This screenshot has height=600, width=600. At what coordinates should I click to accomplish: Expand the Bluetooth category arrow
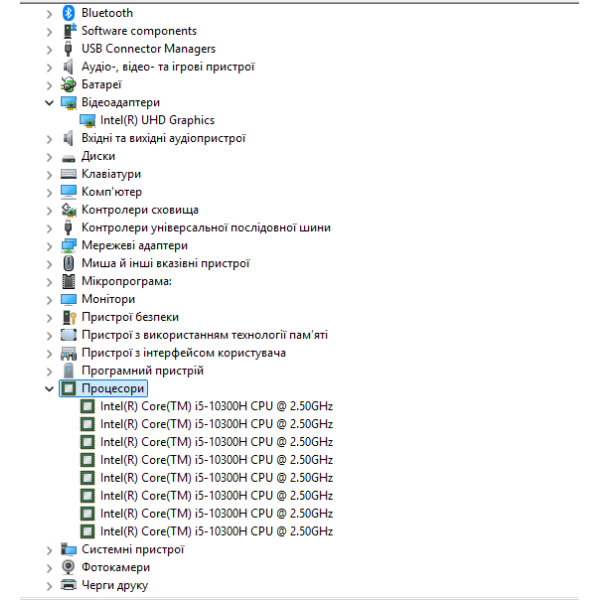coord(49,14)
